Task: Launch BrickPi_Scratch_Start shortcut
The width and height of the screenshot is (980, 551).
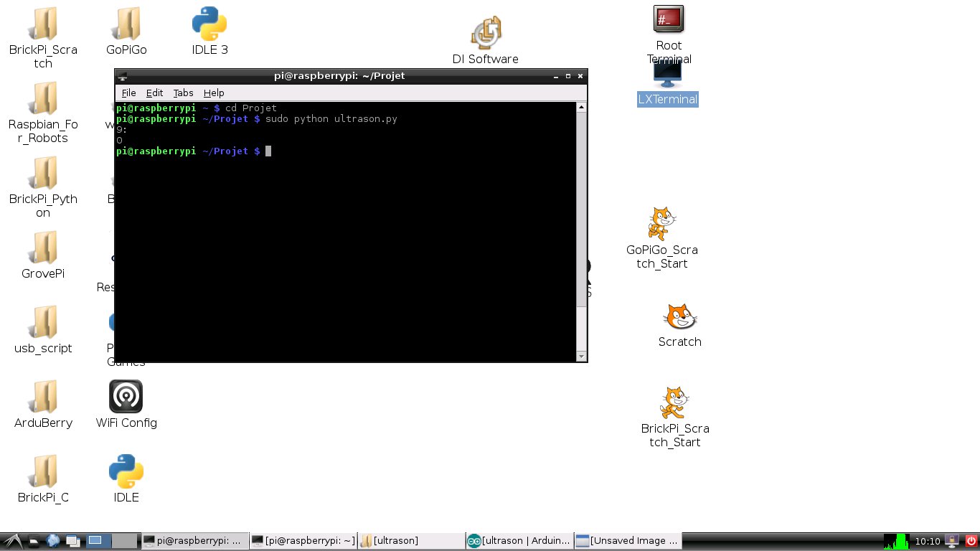Action: (674, 402)
